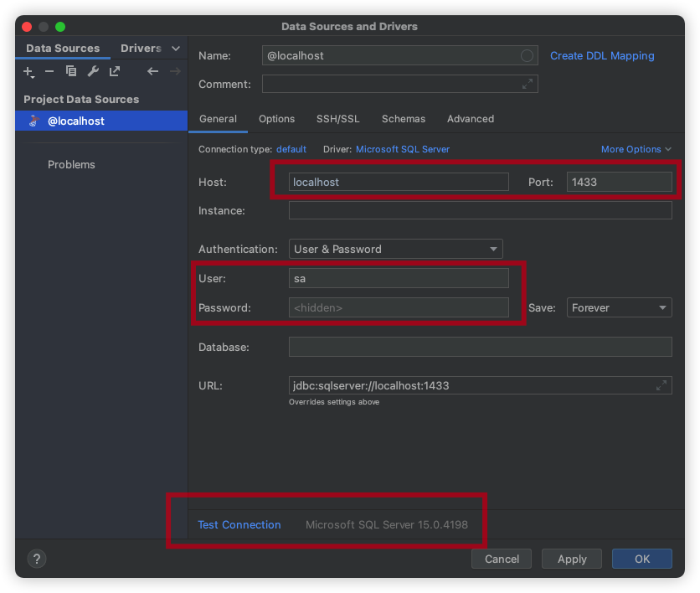Open Data Source Properties with wrench icon
The image size is (700, 593).
(93, 71)
